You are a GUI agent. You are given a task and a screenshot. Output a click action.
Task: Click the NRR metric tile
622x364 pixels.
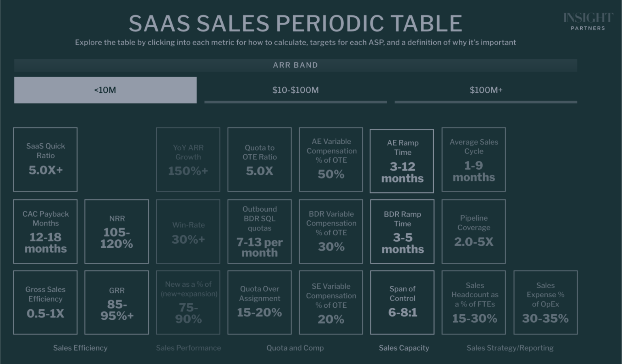(117, 231)
